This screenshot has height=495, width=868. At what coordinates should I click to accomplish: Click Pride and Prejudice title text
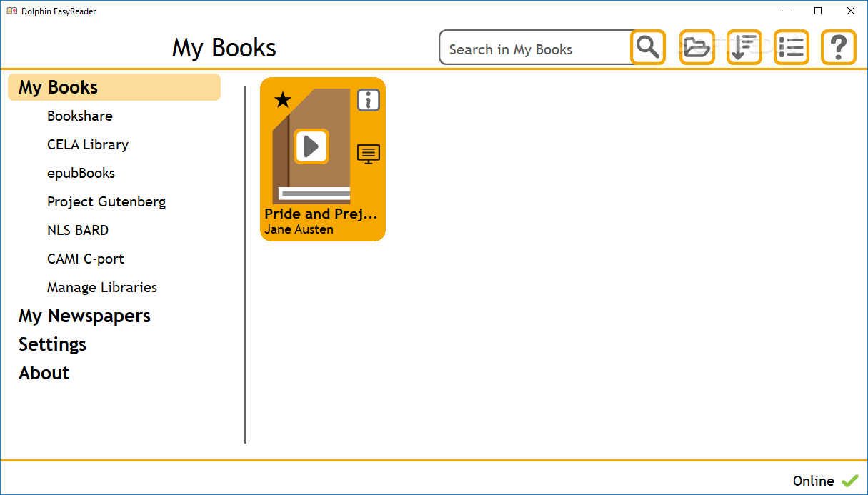(x=321, y=214)
